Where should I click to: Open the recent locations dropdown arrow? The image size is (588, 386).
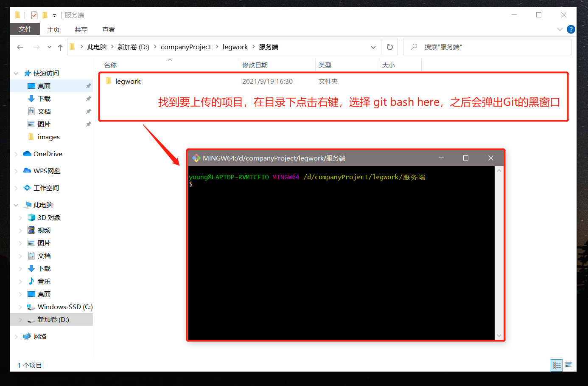[49, 47]
